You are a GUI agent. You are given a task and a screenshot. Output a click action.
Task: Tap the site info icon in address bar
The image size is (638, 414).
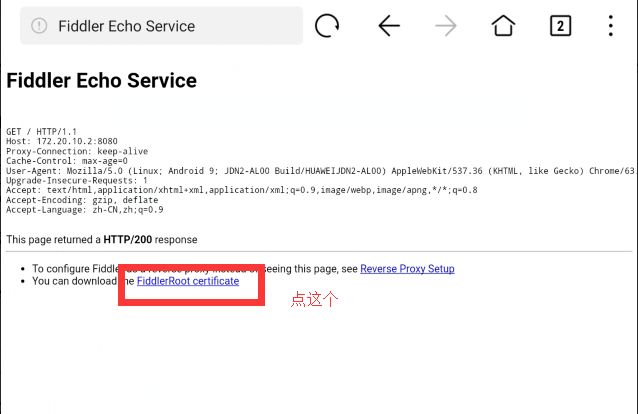click(x=39, y=26)
